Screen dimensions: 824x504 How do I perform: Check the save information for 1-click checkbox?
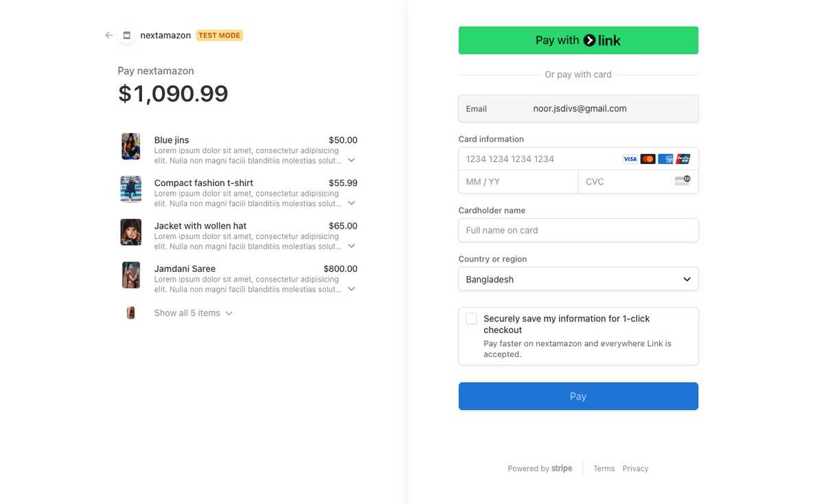coord(471,319)
